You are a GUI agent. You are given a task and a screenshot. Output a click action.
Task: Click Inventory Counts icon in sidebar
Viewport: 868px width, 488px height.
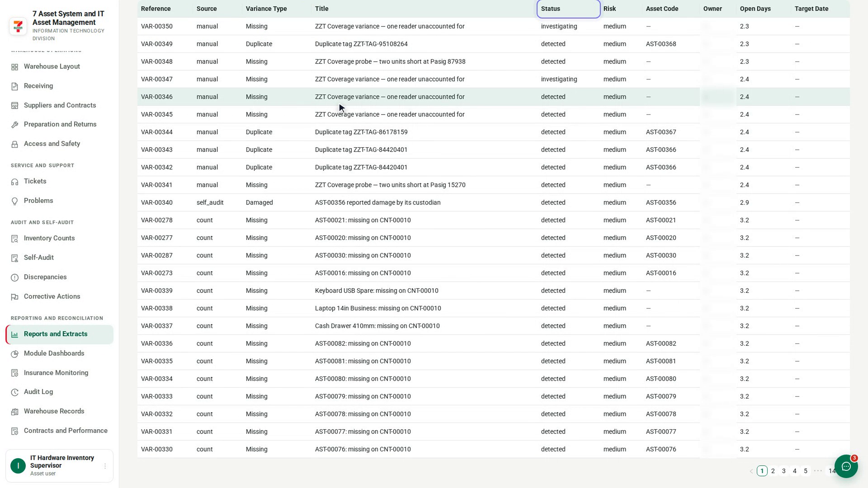coord(14,239)
